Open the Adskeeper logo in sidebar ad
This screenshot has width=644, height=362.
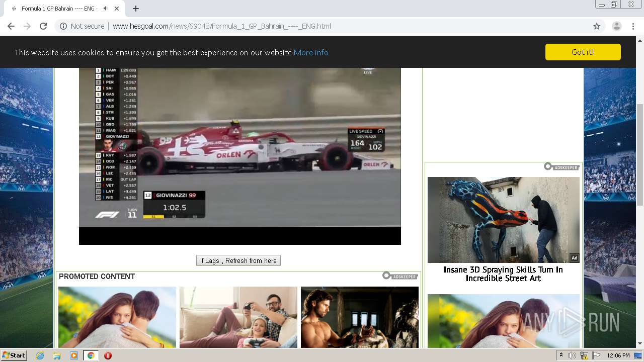tap(561, 166)
